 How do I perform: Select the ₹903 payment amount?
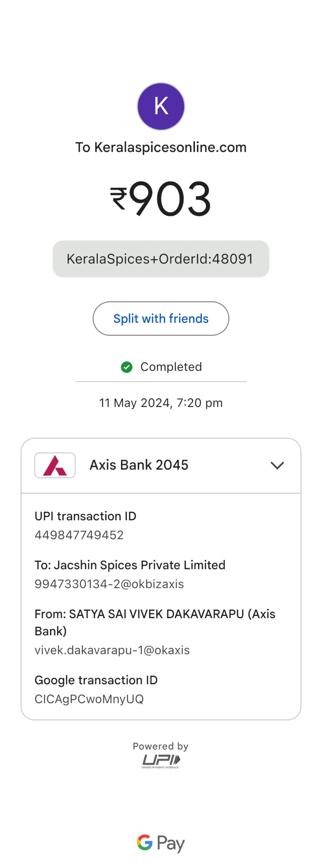(x=161, y=199)
